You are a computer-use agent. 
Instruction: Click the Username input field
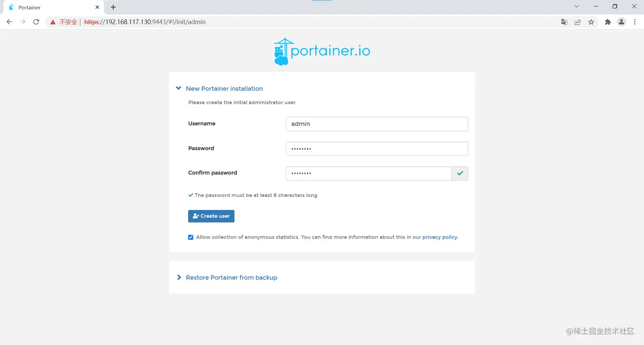[x=377, y=124]
